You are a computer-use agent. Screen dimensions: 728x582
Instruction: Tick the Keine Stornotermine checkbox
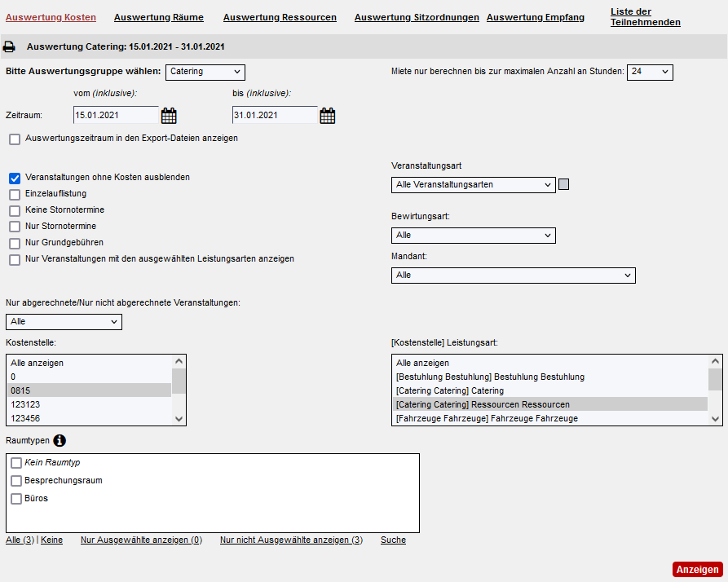pyautogui.click(x=15, y=210)
